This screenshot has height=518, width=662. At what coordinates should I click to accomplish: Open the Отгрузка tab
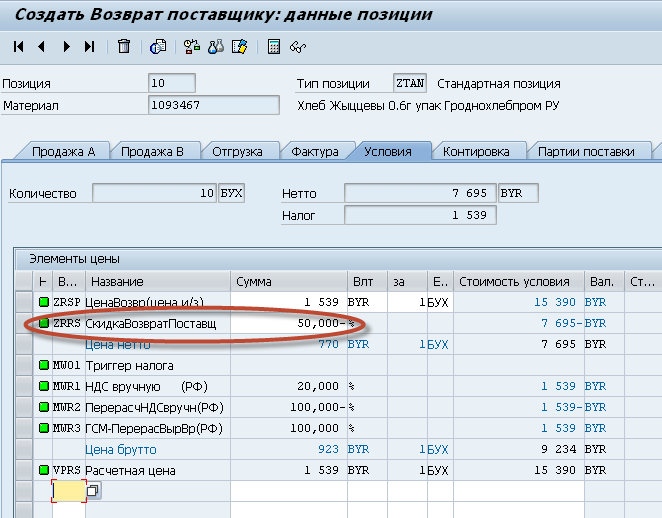click(x=237, y=152)
